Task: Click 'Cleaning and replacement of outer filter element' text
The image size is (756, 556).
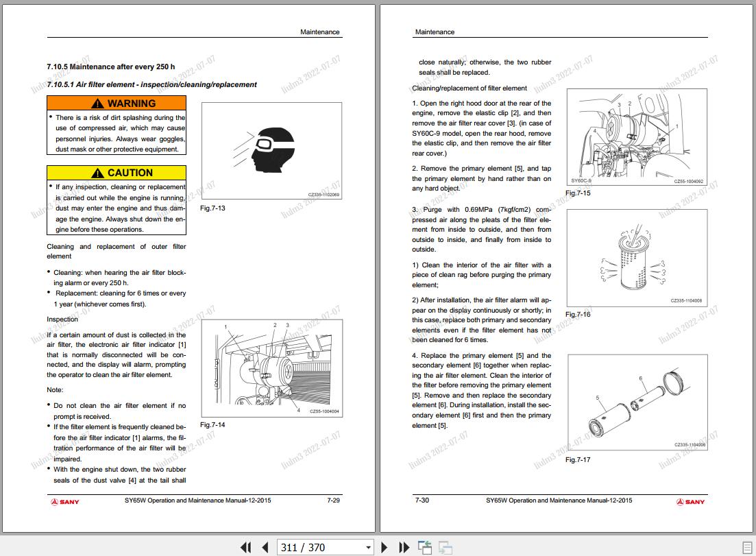Action: [117, 251]
